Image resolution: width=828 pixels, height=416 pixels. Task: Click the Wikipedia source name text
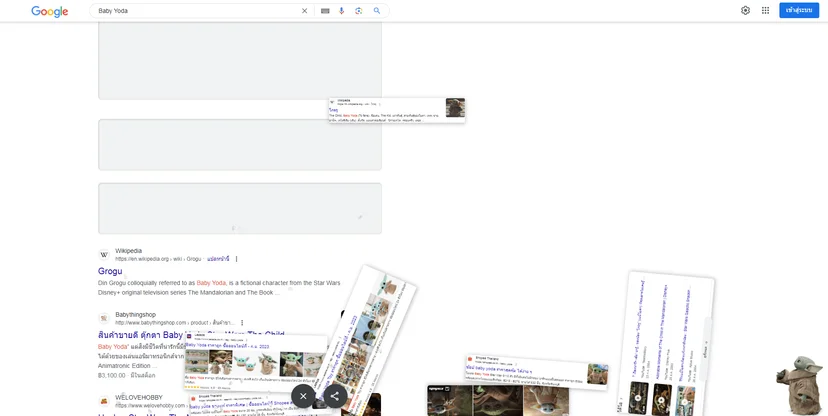(128, 251)
